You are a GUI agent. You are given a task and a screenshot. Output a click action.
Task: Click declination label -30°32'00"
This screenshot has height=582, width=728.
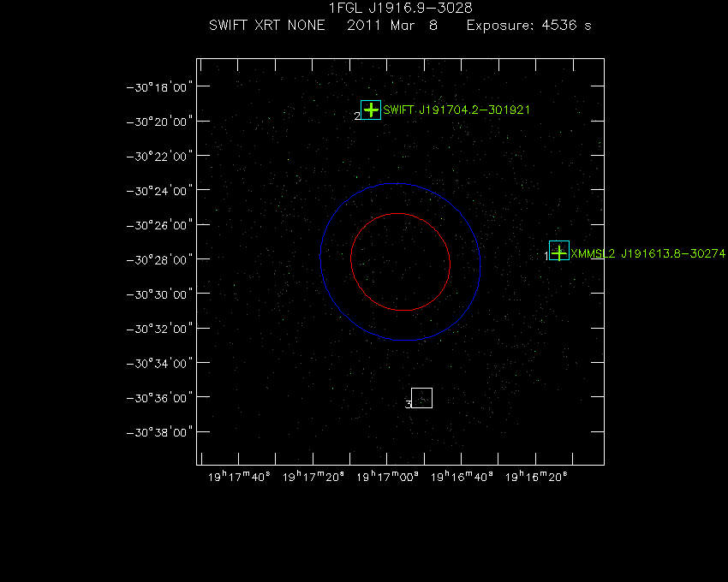tap(159, 329)
